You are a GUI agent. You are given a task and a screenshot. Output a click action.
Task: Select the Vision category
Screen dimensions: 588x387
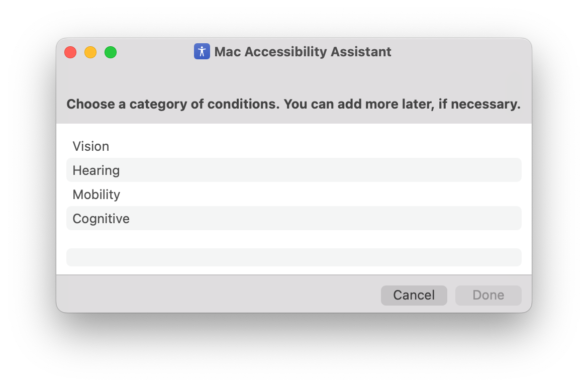click(x=91, y=146)
